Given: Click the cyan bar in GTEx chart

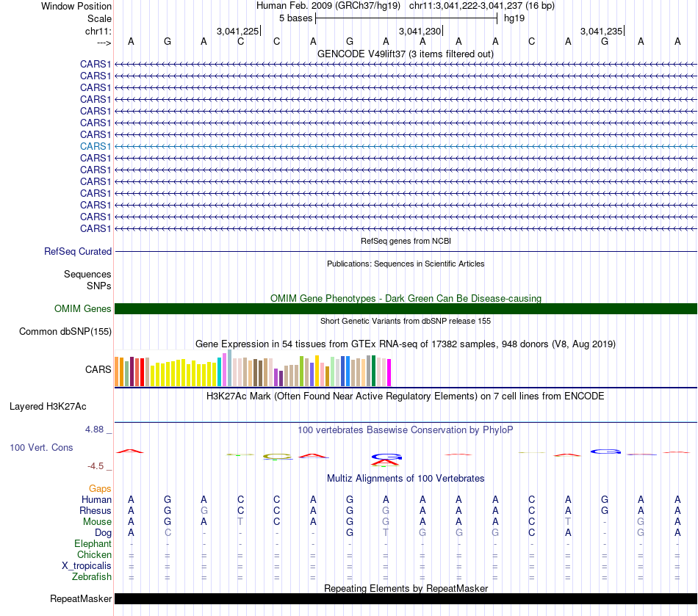Looking at the screenshot, I should click(x=220, y=372).
